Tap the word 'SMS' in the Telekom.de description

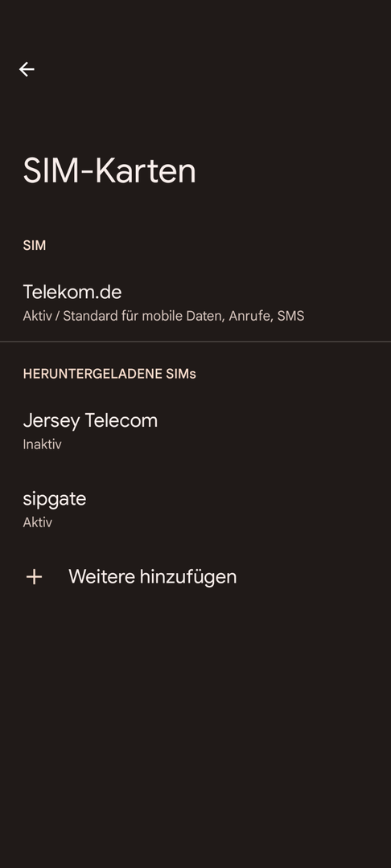[290, 316]
